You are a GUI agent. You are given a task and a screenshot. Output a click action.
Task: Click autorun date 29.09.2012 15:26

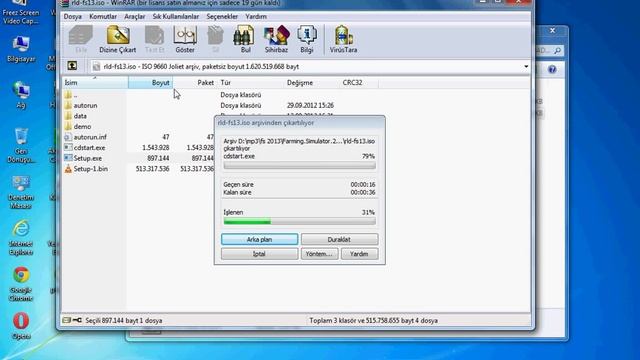pyautogui.click(x=310, y=105)
